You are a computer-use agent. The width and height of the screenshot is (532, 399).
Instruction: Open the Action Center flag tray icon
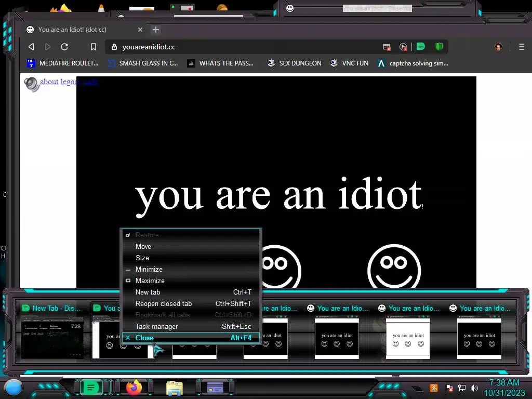[449, 388]
